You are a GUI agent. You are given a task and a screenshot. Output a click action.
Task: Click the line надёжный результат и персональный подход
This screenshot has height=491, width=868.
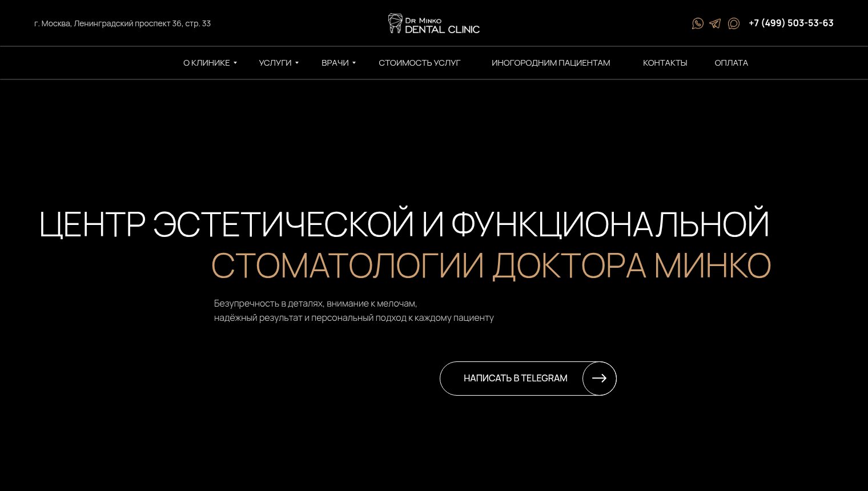click(354, 317)
